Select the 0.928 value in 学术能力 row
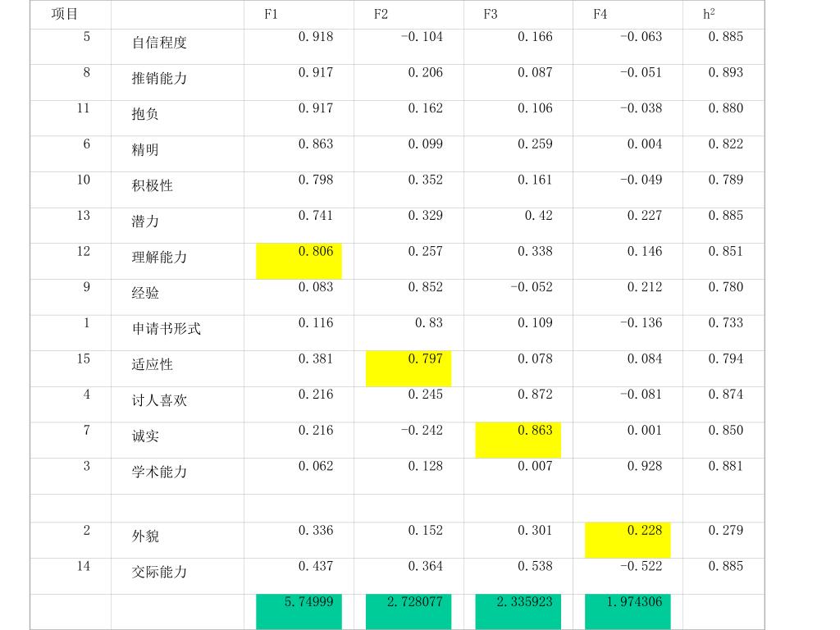 point(645,467)
